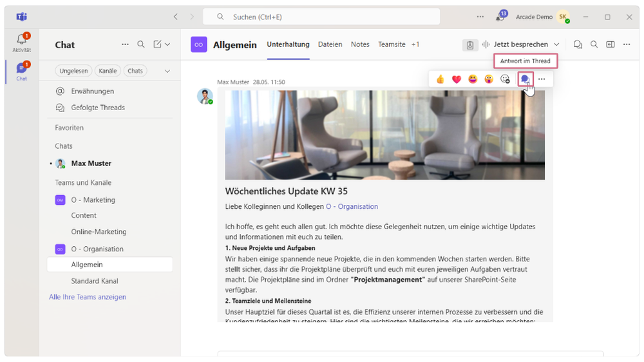644x362 pixels.
Task: Collapse the Favoriten section
Action: 69,128
